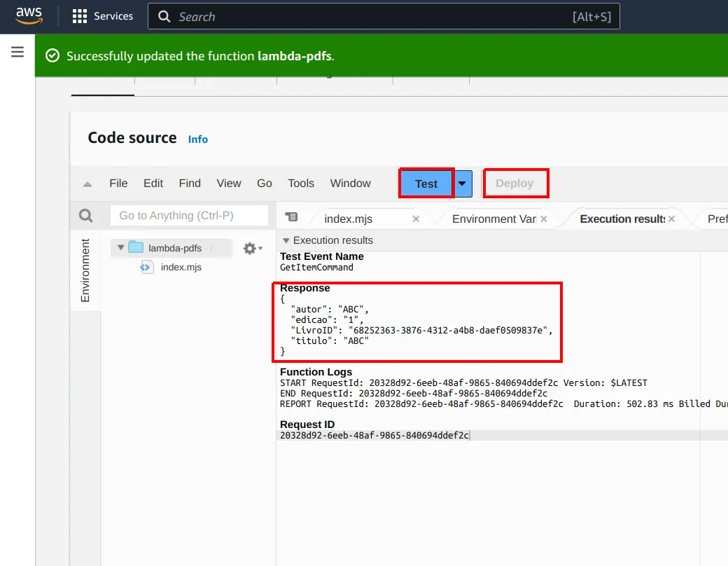The height and width of the screenshot is (566, 728).
Task: Click the Request ID value line
Action: pyautogui.click(x=374, y=436)
